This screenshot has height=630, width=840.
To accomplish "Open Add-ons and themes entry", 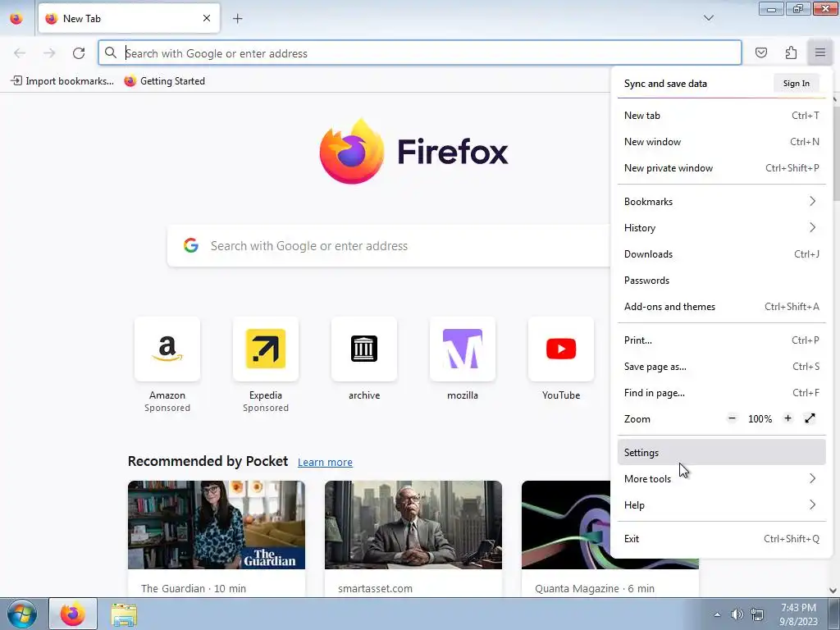I will (x=722, y=307).
